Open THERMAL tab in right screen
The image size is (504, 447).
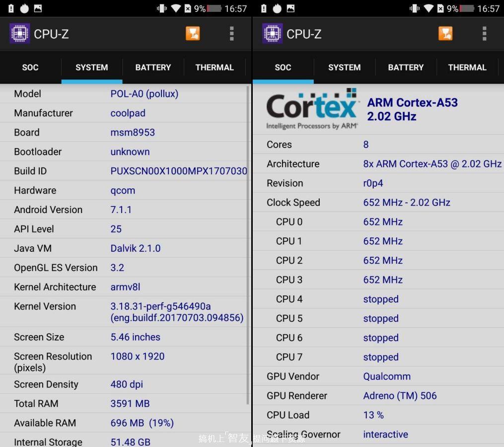point(467,68)
